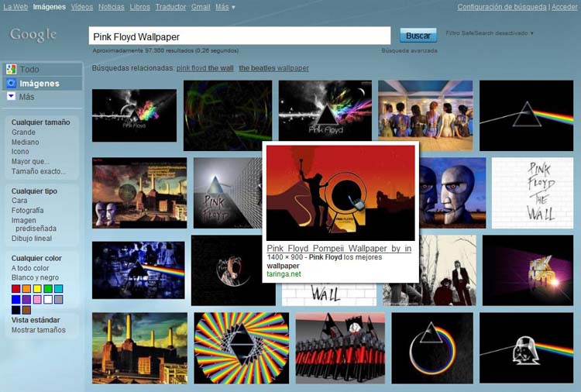The image size is (581, 392).
Task: Select Vista estándar view option
Action: click(36, 320)
